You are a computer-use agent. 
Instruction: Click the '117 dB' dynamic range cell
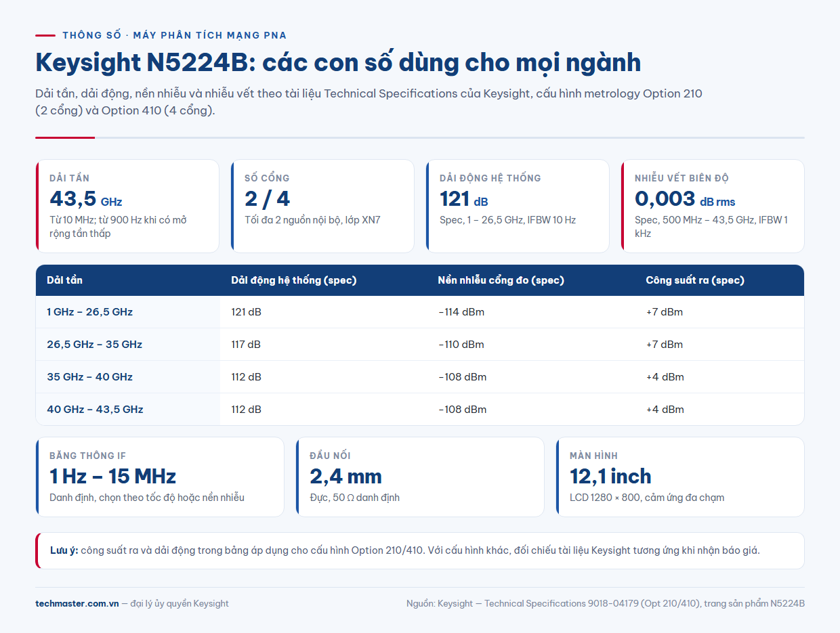pos(245,345)
